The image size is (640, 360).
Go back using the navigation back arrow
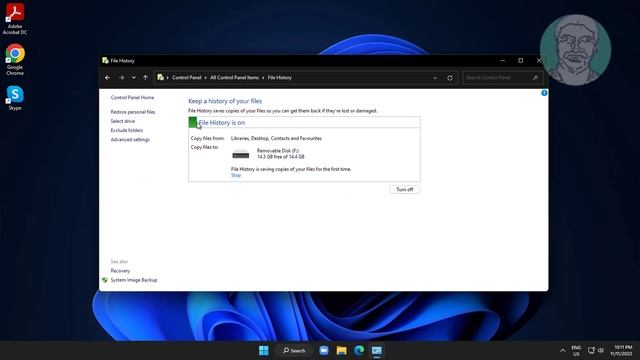[107, 78]
